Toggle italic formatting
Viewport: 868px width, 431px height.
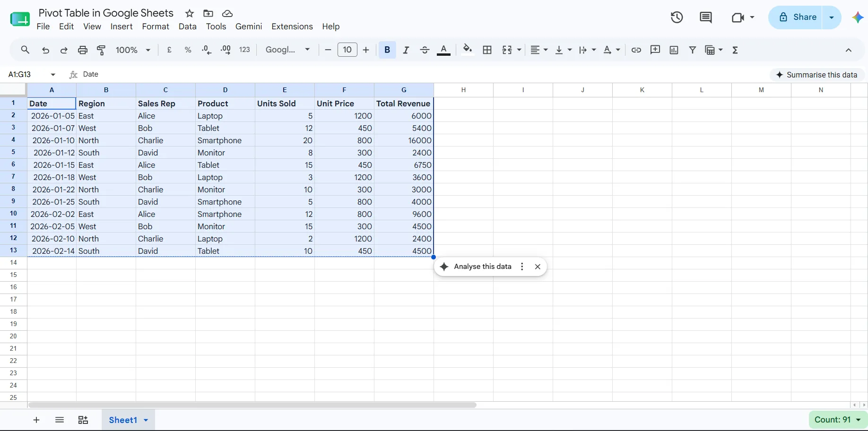pyautogui.click(x=406, y=50)
